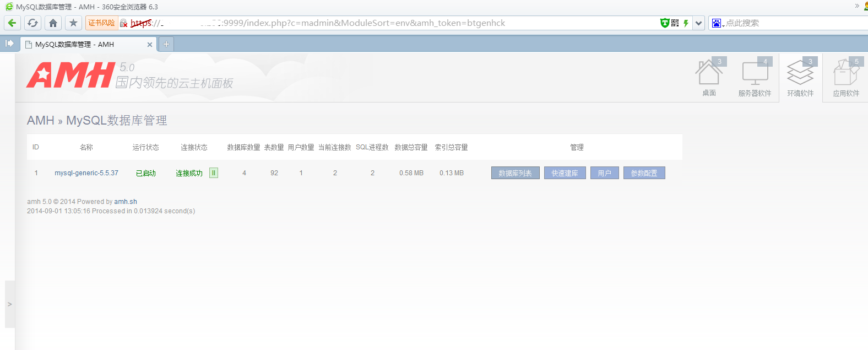
Task: Click the 当前连接数 column header
Action: 334,147
